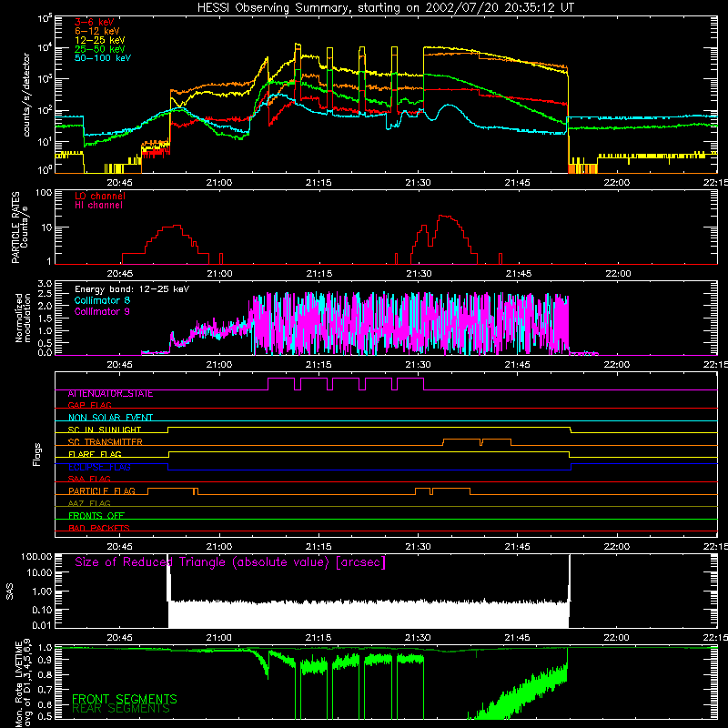Select the 6-12 keV legend label

97,31
